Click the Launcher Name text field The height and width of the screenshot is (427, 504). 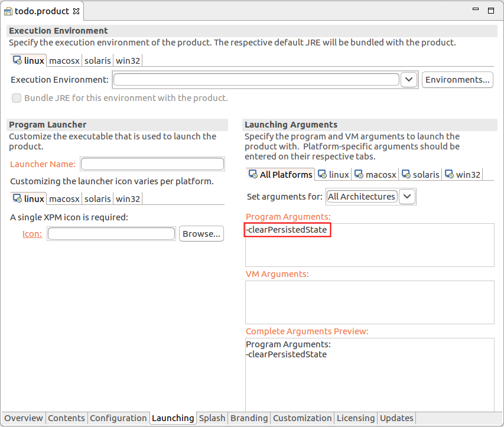click(x=152, y=164)
